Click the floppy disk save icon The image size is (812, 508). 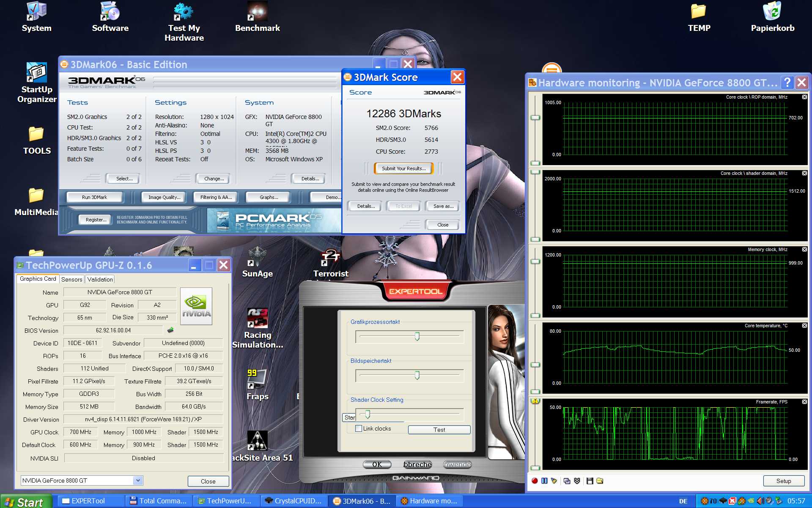click(590, 481)
